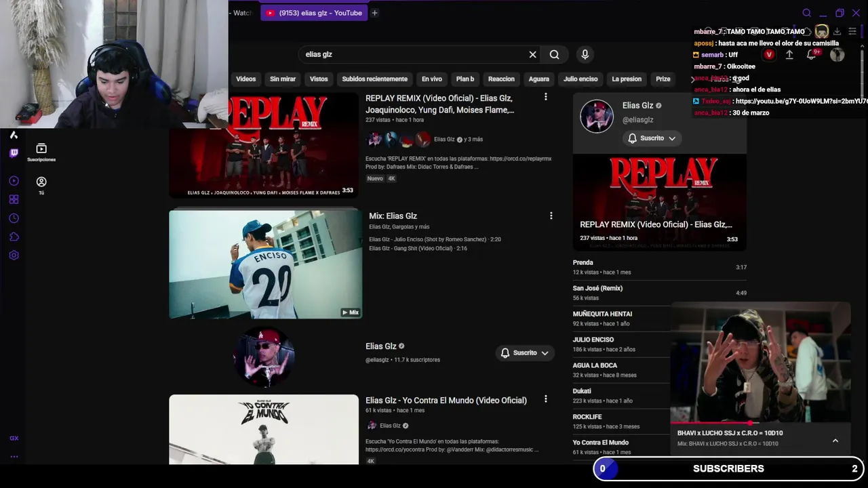This screenshot has height=488, width=868.
Task: Open JULIO ENCISO in the video list
Action: [620, 344]
